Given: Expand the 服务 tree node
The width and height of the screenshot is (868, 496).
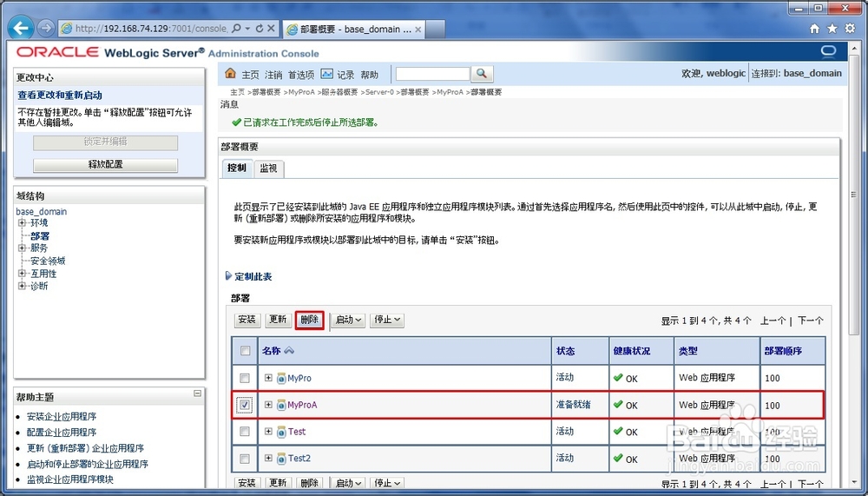Looking at the screenshot, I should tap(23, 248).
